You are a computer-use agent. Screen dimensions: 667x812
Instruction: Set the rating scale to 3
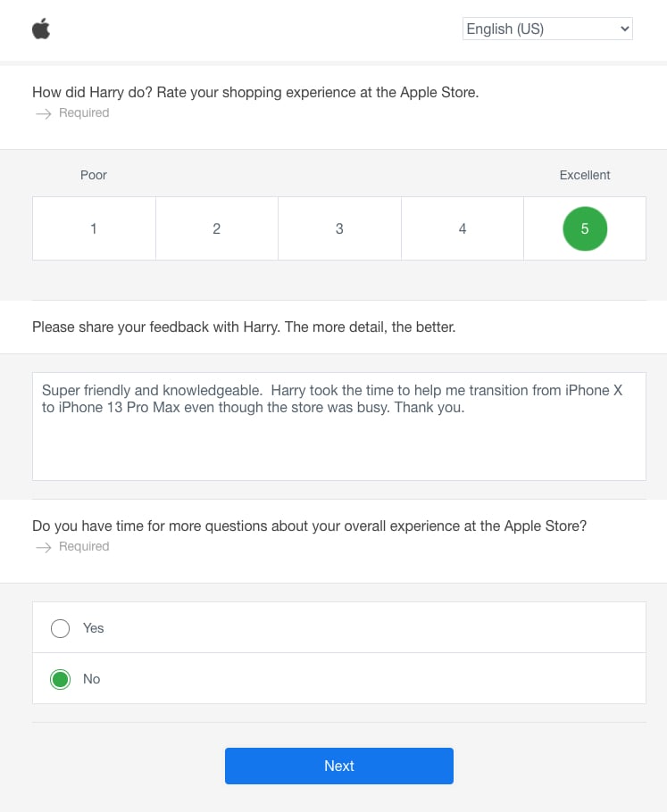339,228
